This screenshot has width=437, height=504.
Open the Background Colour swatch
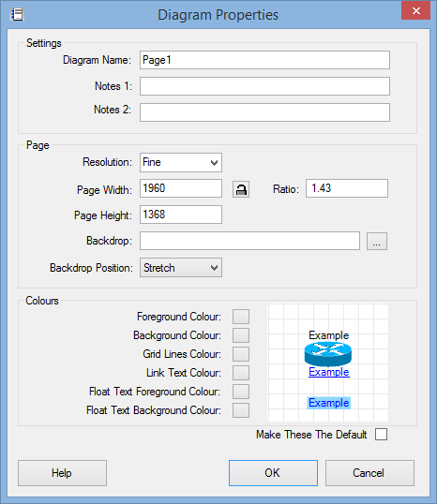241,335
